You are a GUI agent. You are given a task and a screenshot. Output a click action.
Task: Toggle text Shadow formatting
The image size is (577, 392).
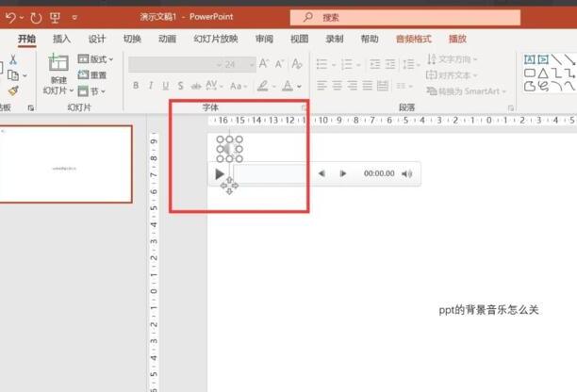(180, 86)
